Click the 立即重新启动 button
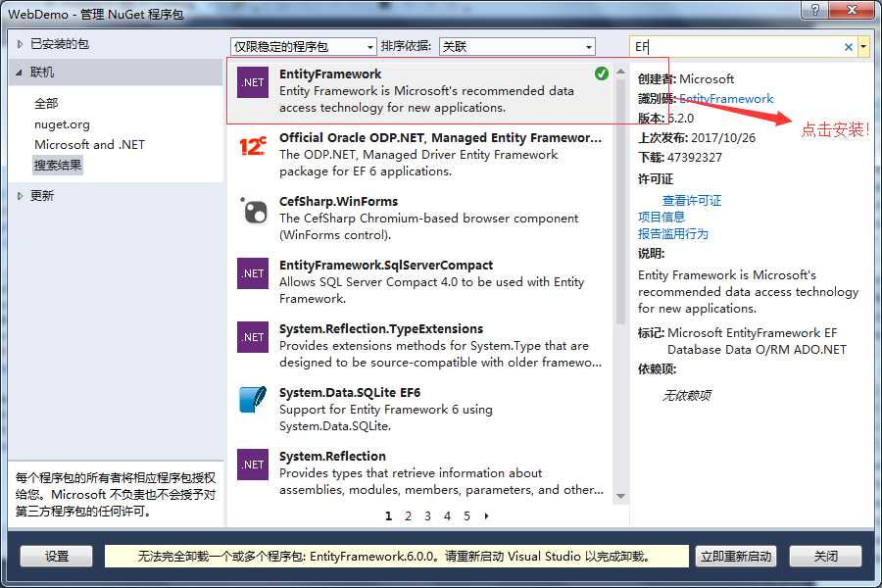This screenshot has height=588, width=882. pos(736,557)
